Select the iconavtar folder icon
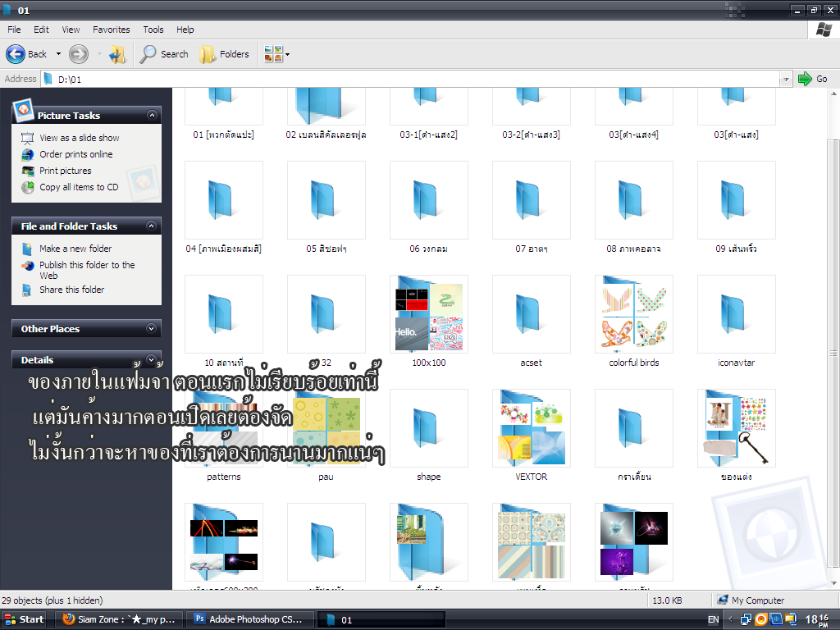The image size is (840, 630). (x=737, y=314)
